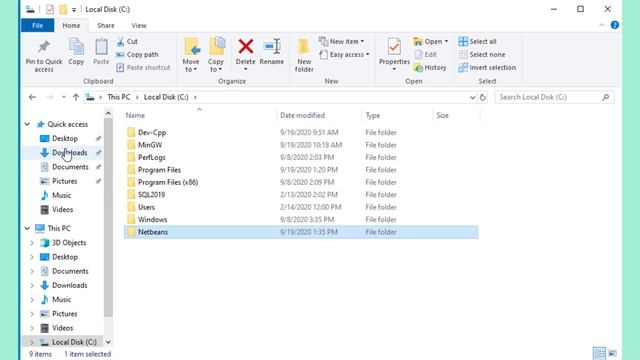Open Desktop under Quick access
Image resolution: width=640 pixels, height=360 pixels.
[65, 138]
